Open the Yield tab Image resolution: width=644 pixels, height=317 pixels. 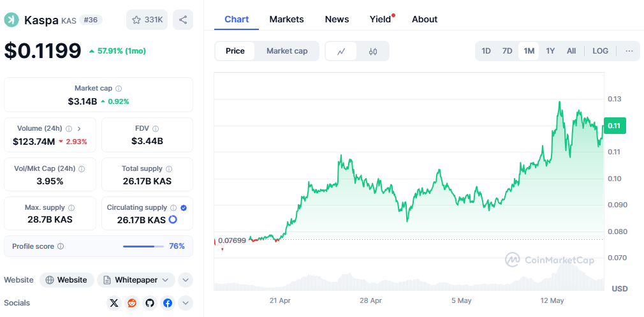point(380,19)
